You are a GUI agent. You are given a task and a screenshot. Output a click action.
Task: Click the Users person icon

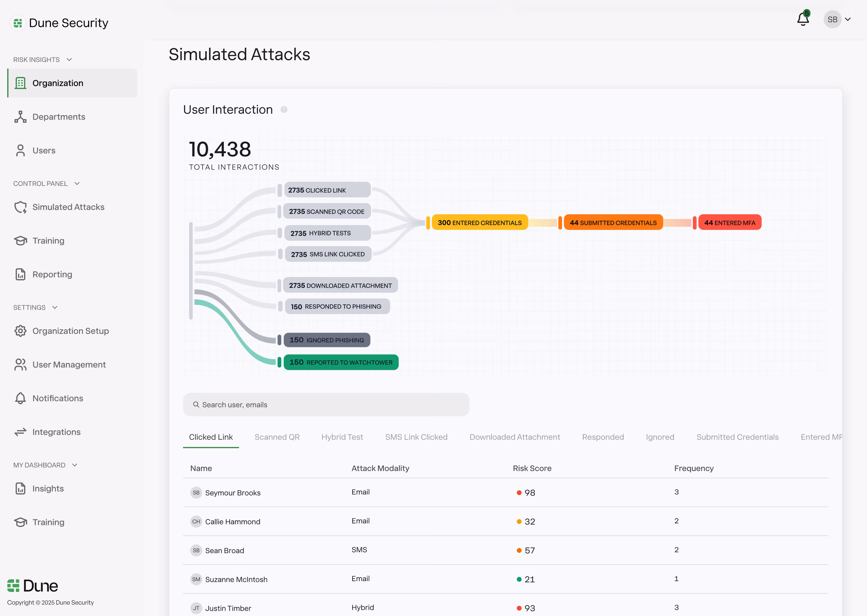click(21, 151)
